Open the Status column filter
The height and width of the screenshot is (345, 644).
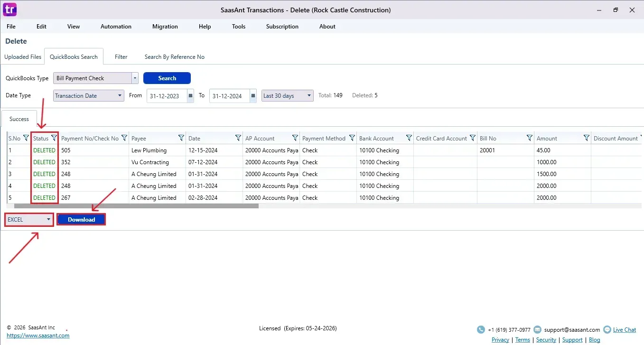54,138
